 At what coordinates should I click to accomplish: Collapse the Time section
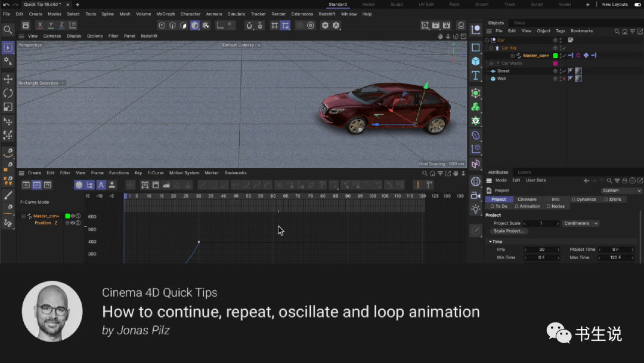[x=490, y=242]
